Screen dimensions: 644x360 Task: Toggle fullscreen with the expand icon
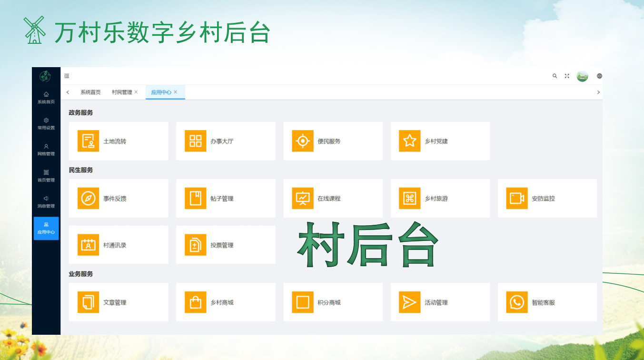pyautogui.click(x=567, y=76)
